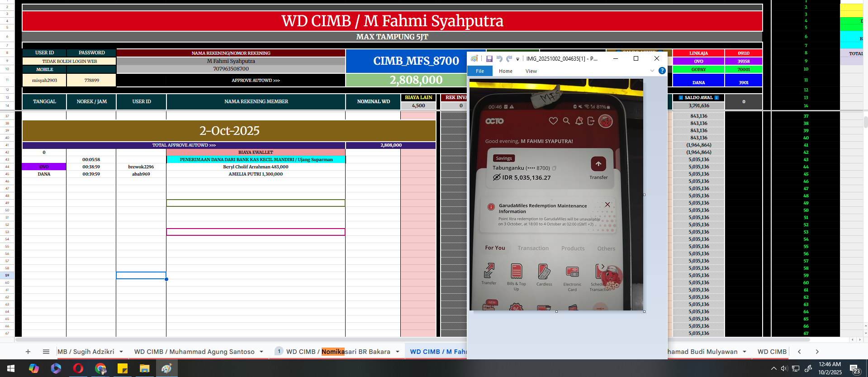The height and width of the screenshot is (377, 868).
Task: Select the SALDO AWAL header cell
Action: click(698, 98)
